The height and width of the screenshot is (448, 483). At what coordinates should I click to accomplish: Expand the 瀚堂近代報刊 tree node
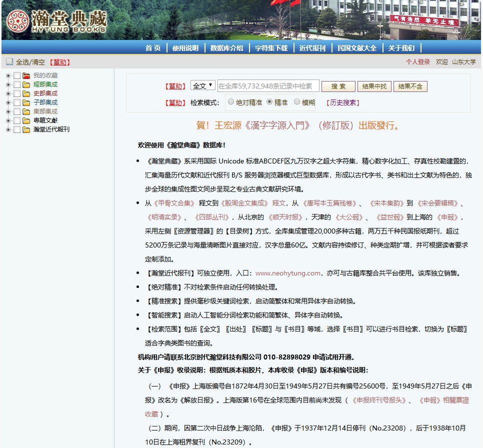[x=8, y=129]
